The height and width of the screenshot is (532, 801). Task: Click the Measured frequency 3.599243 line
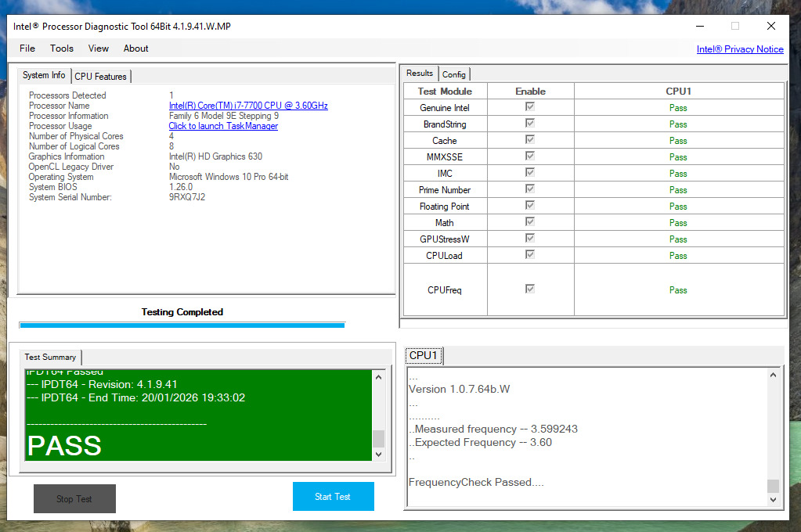(493, 429)
